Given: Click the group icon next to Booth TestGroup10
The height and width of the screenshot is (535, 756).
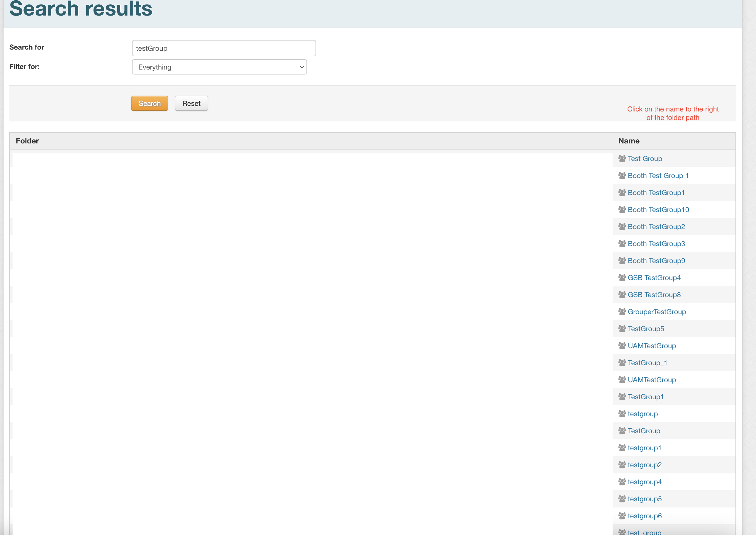Looking at the screenshot, I should [x=622, y=209].
